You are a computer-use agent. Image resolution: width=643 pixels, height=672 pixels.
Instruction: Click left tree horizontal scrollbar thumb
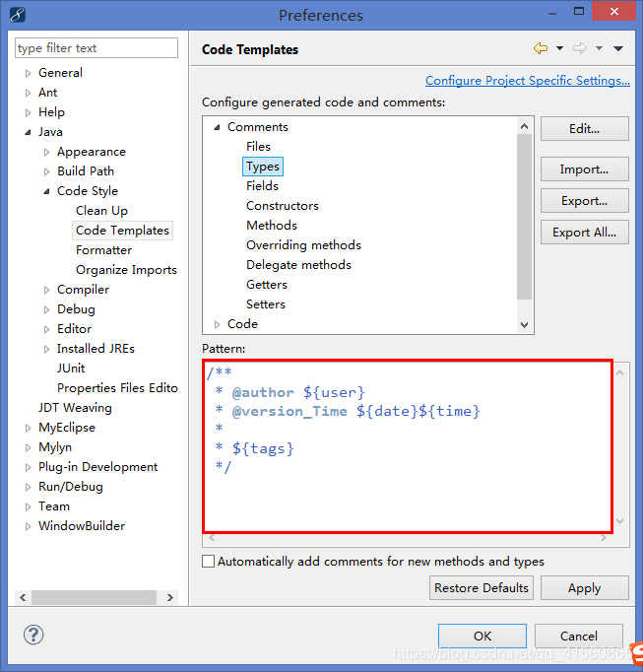click(94, 597)
